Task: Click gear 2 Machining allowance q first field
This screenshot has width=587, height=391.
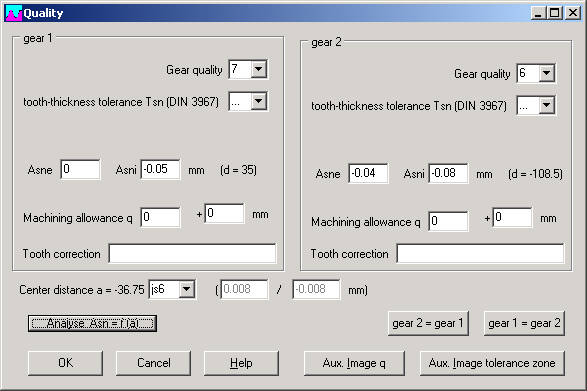Action: [448, 221]
